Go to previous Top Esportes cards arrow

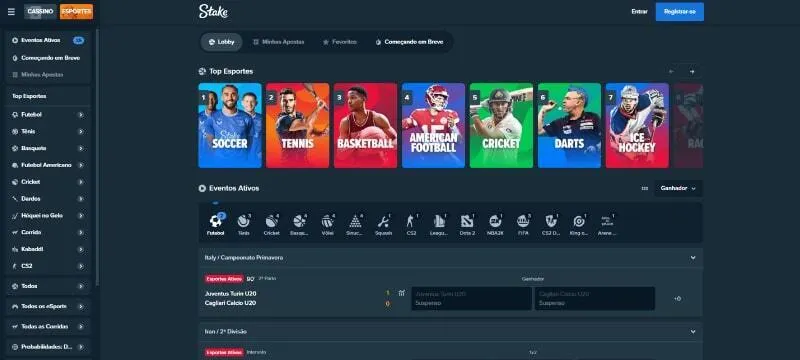click(x=671, y=72)
